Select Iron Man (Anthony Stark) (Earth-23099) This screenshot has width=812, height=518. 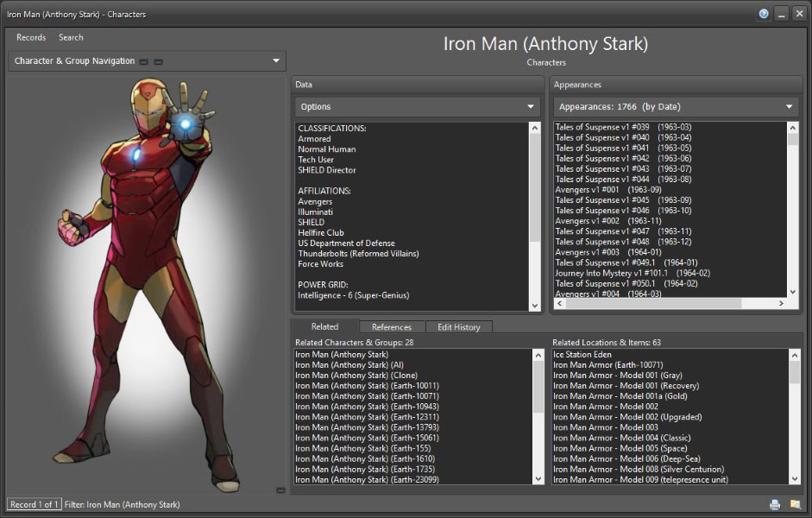pos(367,480)
